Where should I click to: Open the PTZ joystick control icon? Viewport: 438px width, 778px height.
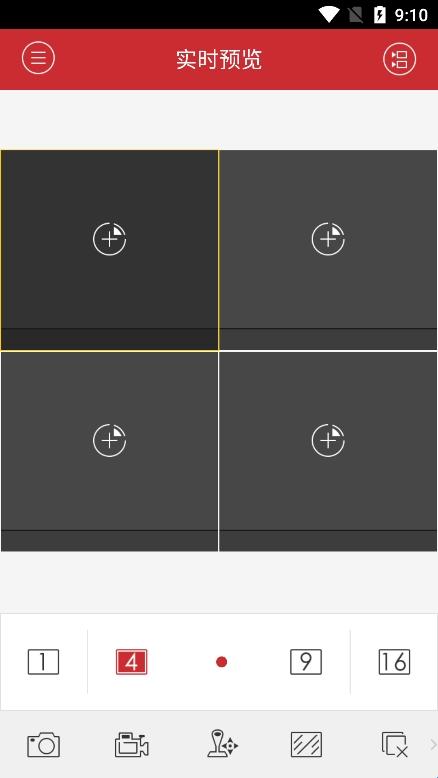tap(222, 743)
